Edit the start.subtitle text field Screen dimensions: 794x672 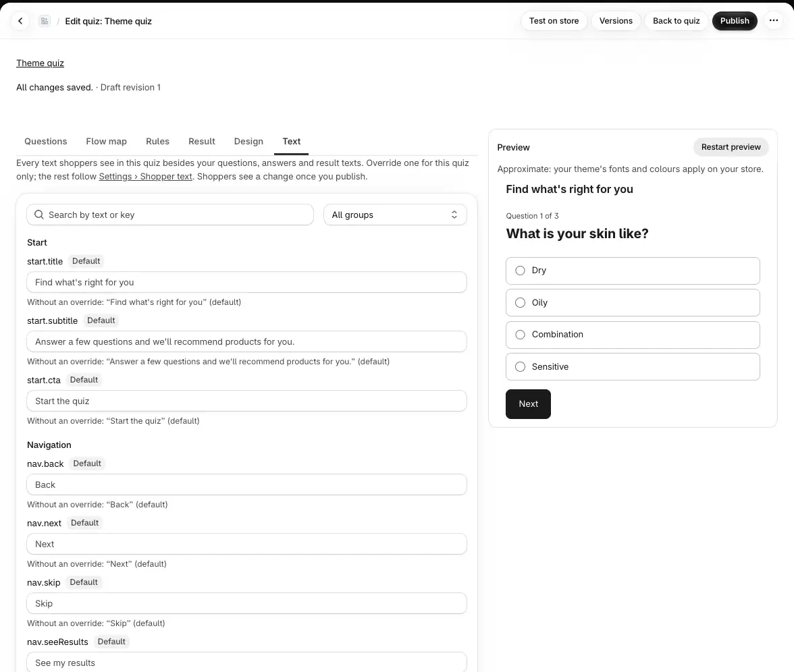coord(246,341)
